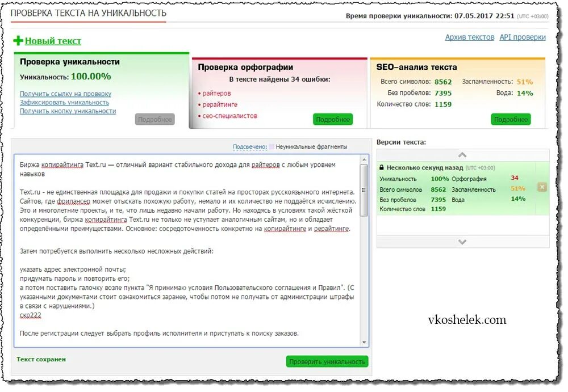Click the misspelled word рерайтинге in error list
This screenshot has height=392, width=568.
(x=220, y=104)
